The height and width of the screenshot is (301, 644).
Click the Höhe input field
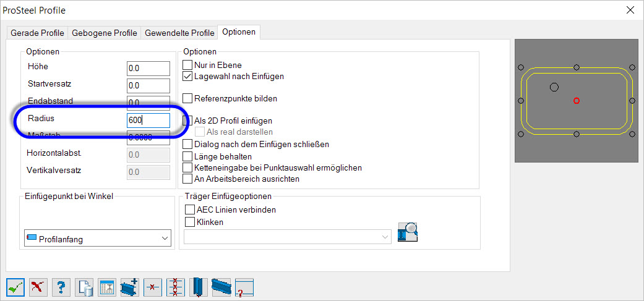[148, 69]
